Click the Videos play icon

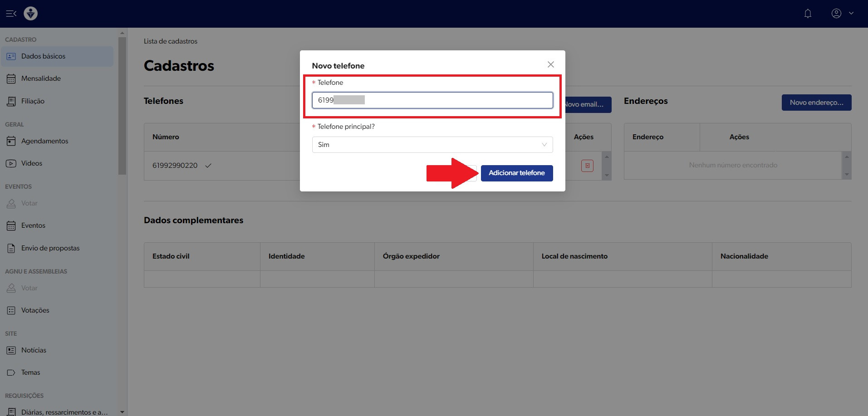pyautogui.click(x=11, y=163)
